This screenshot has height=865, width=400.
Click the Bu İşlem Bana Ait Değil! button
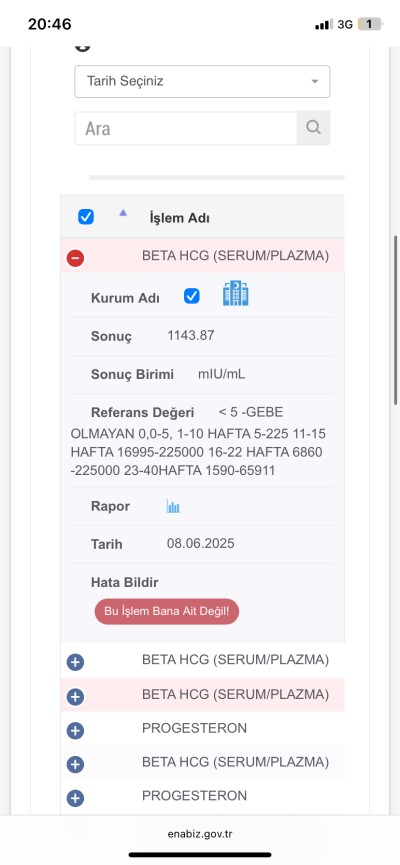(167, 612)
